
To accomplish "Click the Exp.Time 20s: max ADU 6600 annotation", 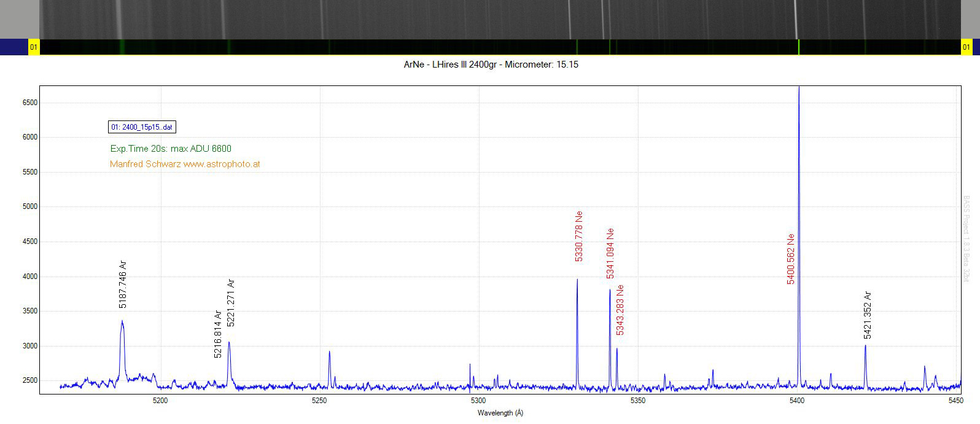I will [x=171, y=149].
